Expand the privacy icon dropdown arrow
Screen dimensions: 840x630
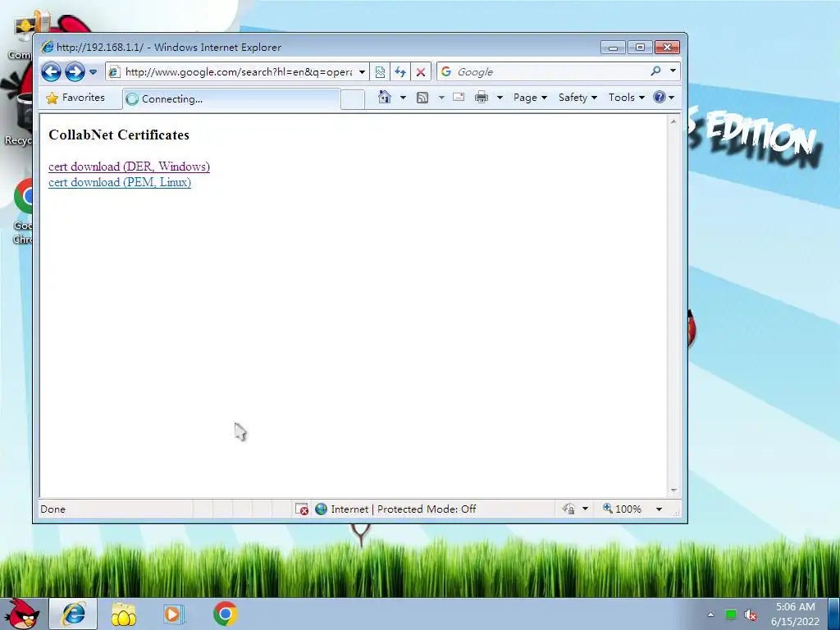pos(585,509)
